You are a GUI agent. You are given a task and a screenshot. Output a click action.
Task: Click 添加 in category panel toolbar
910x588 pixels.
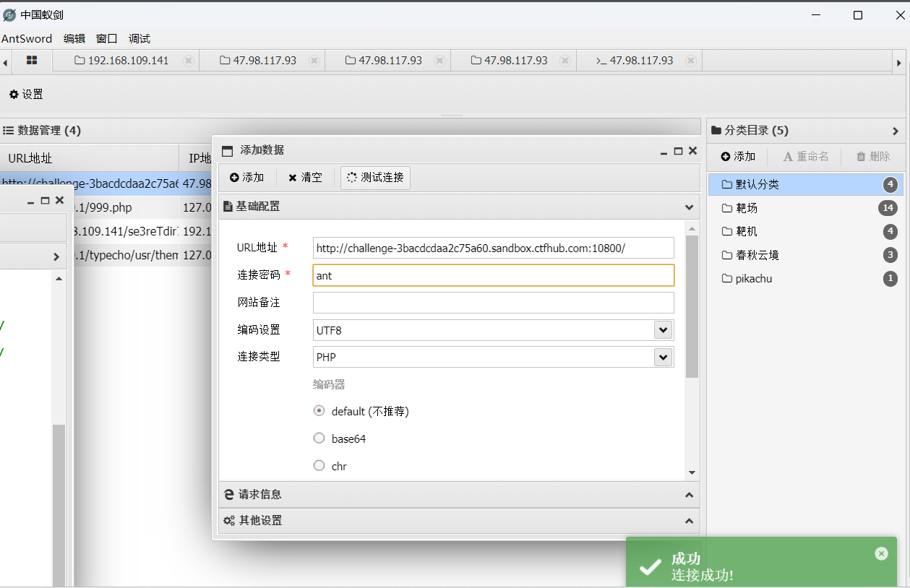pyautogui.click(x=738, y=157)
